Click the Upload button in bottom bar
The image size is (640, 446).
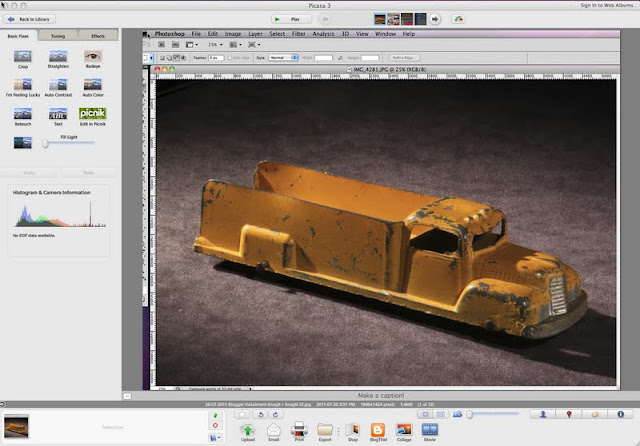(x=247, y=430)
